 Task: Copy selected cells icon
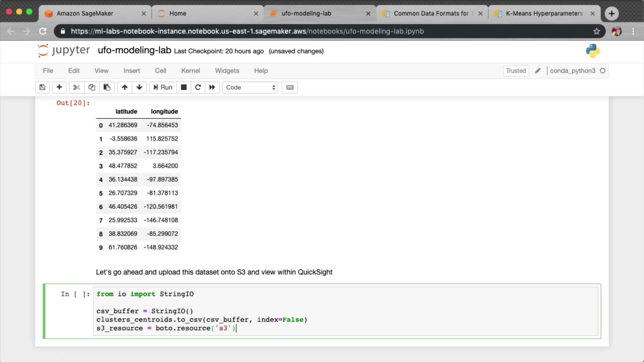[92, 87]
